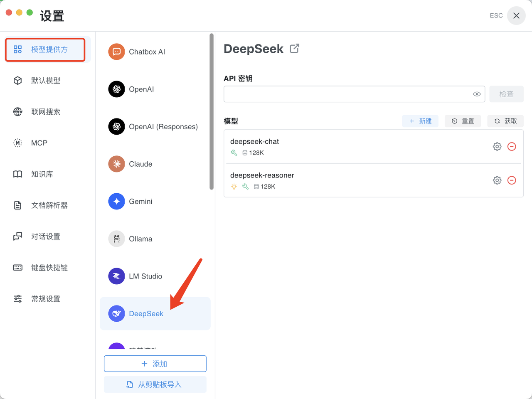Viewport: 532px width, 399px height.
Task: Click the gear icon for deepseek-reasoner
Action: pyautogui.click(x=497, y=180)
